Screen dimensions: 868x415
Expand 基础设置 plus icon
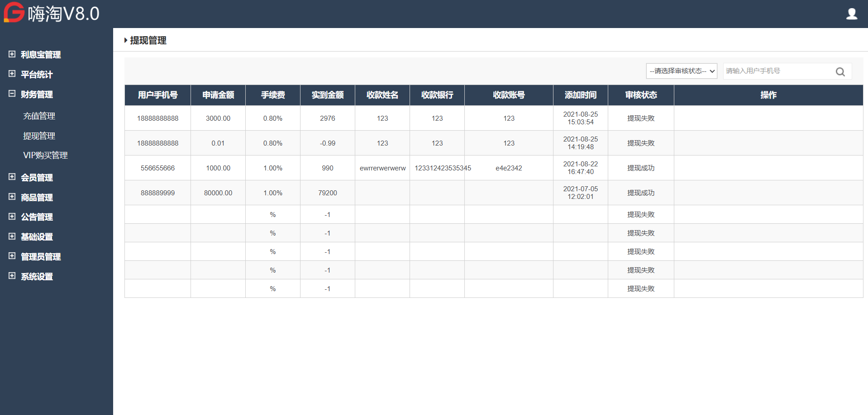12,236
